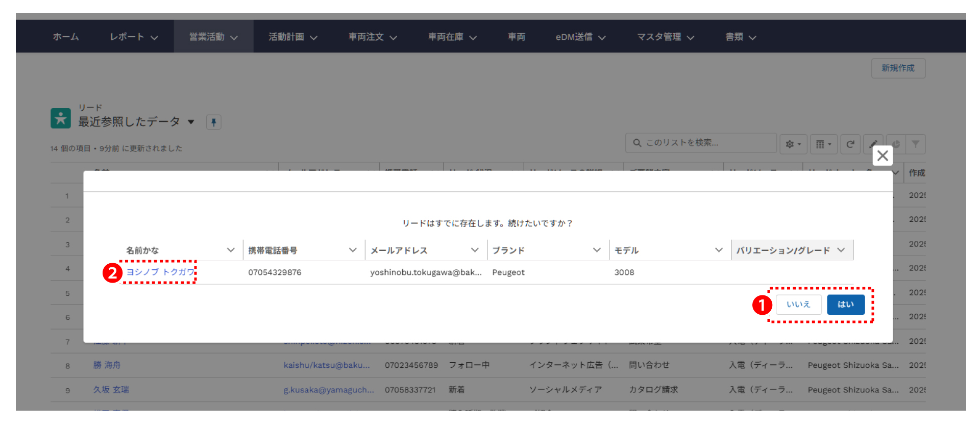Expand the メールアドレス column menu

click(x=475, y=250)
